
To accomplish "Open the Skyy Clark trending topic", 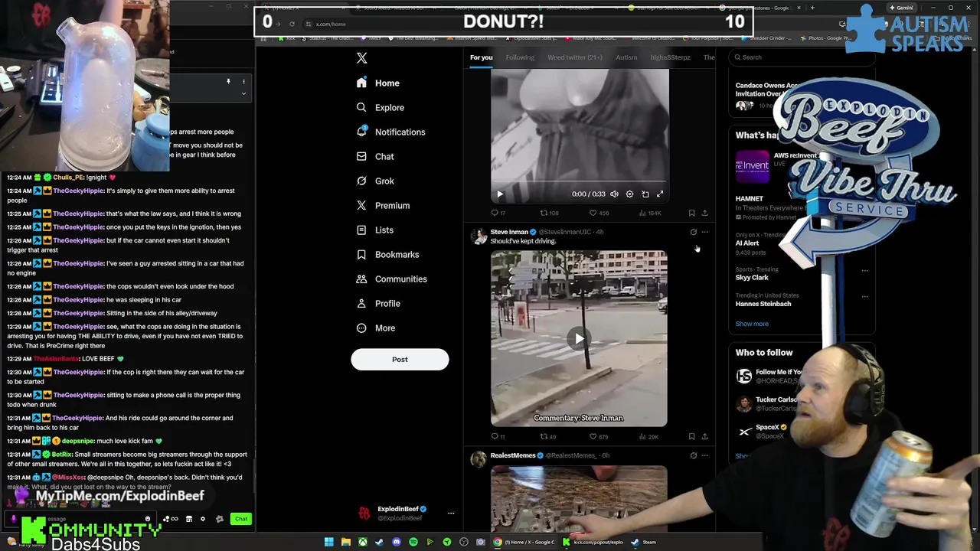I will click(752, 278).
